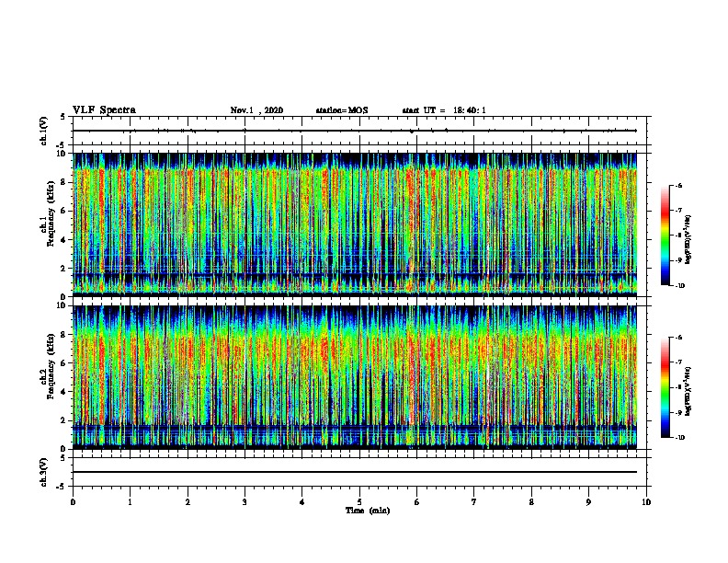
Task: Click the ch.1 spectrogram color bar
Action: coord(665,236)
